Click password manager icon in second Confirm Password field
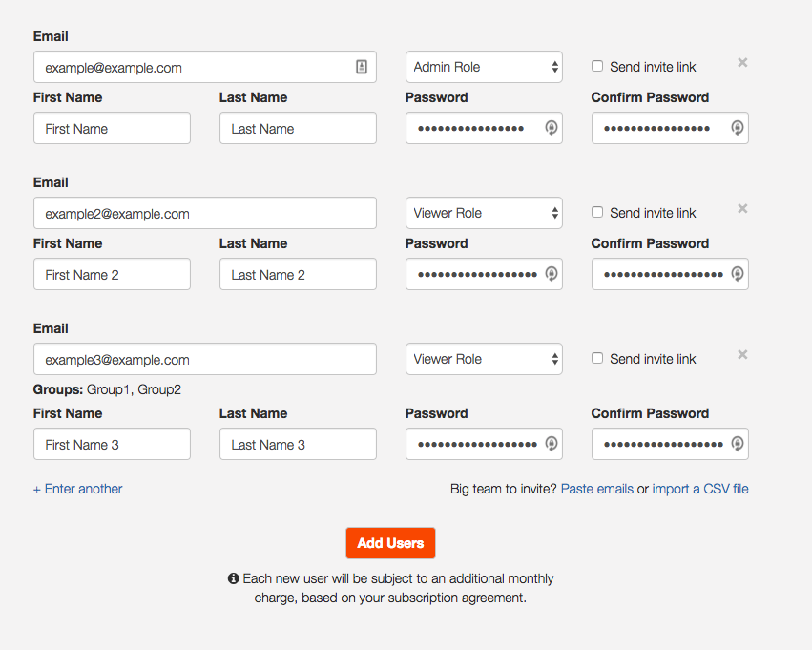 [x=737, y=274]
